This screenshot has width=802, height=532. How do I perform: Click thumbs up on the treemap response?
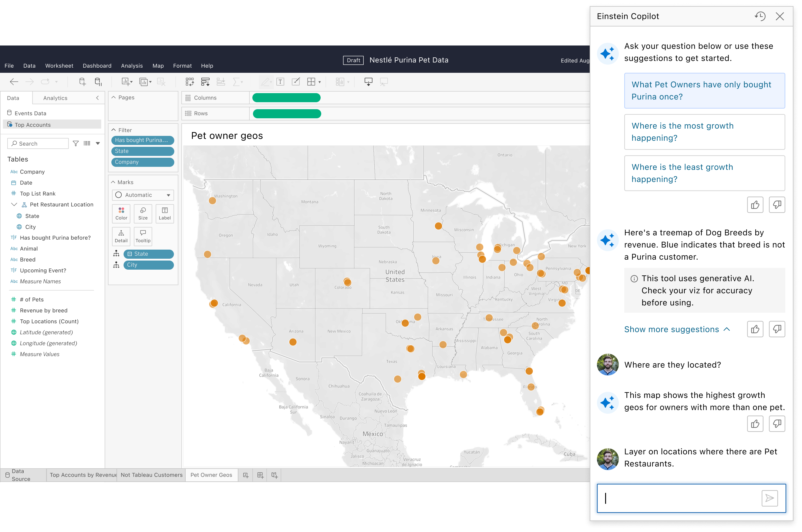pyautogui.click(x=755, y=329)
